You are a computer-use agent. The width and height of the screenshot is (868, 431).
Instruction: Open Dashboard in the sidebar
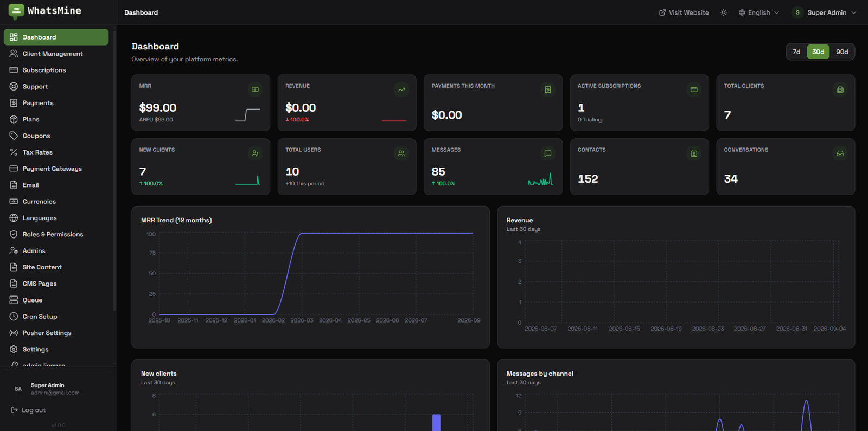(56, 37)
